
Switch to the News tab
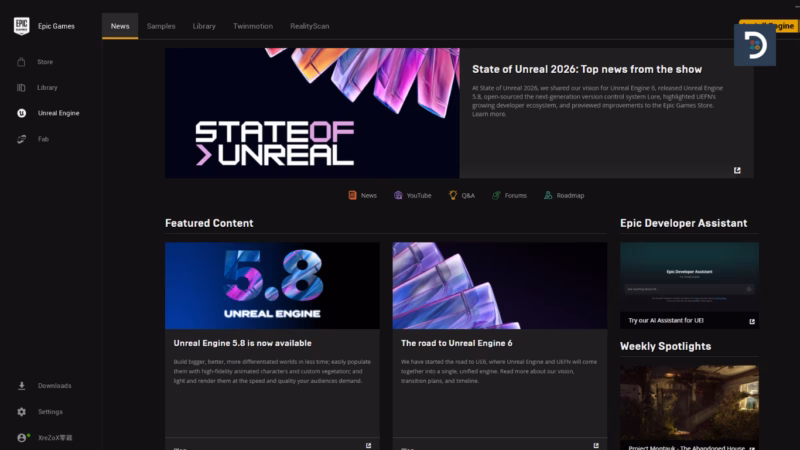120,26
